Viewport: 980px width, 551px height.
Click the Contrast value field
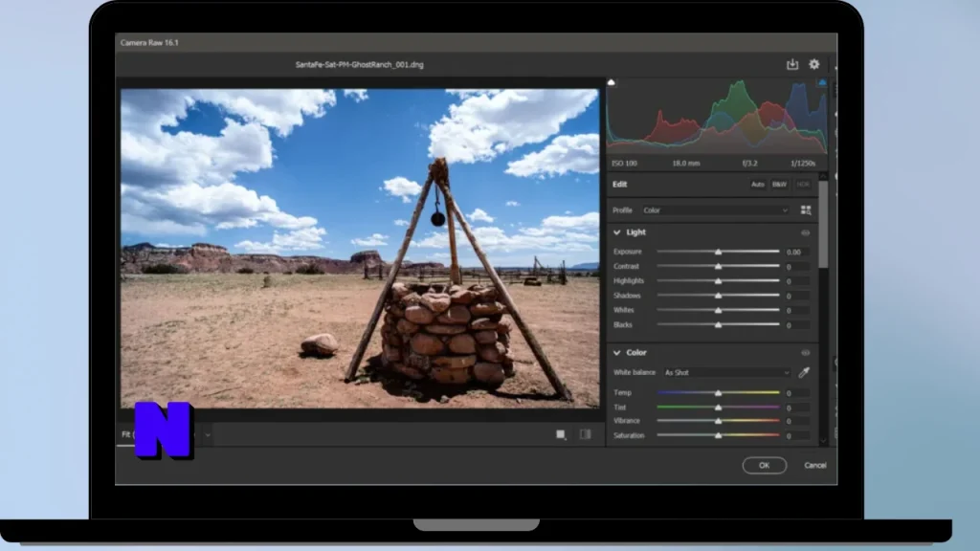pos(797,267)
